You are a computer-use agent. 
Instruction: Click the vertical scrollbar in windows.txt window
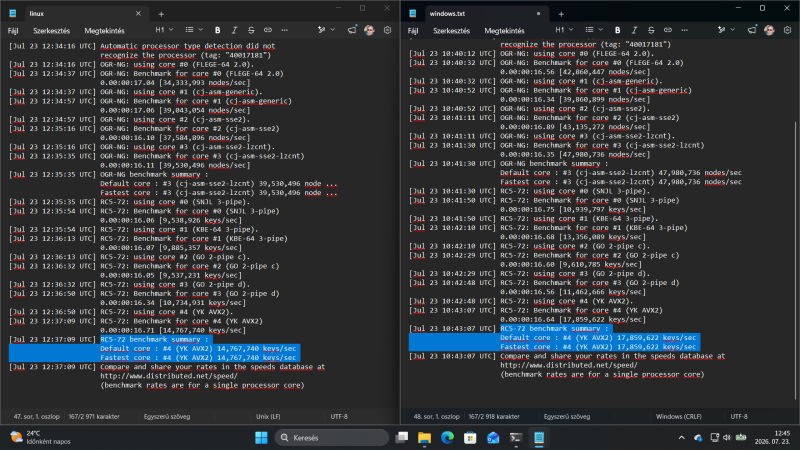pos(795,260)
